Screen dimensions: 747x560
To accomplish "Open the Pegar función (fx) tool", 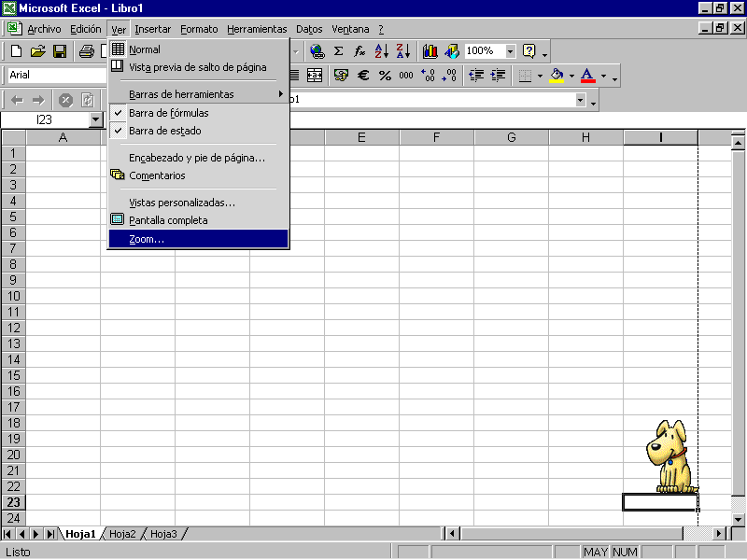I will click(359, 51).
